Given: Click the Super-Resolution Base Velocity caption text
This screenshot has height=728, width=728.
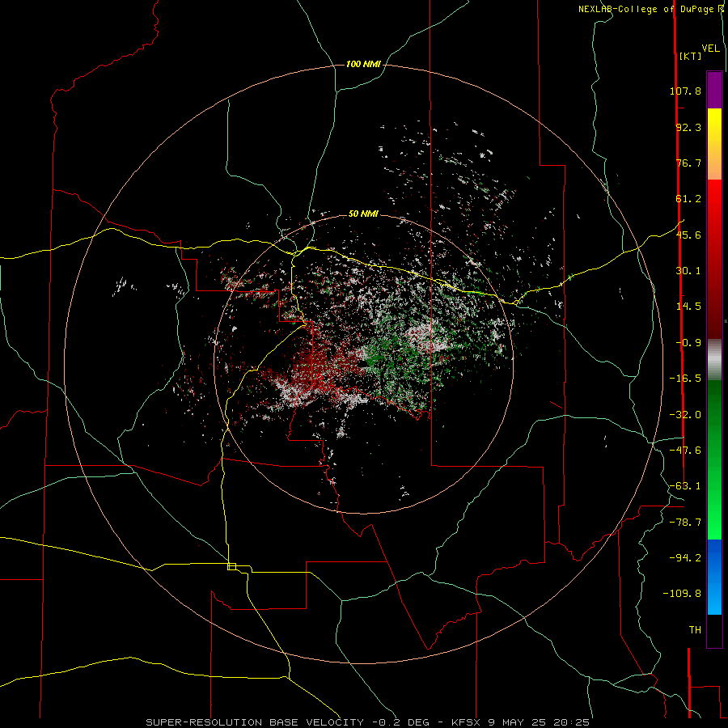Looking at the screenshot, I should [x=368, y=722].
